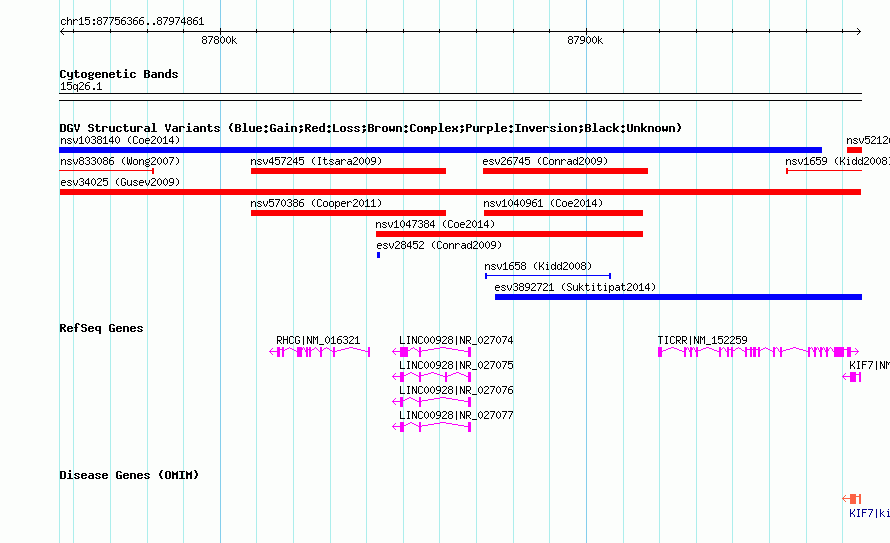Click the esv26745 (Conrad2009) label
The image size is (890, 543).
(545, 161)
